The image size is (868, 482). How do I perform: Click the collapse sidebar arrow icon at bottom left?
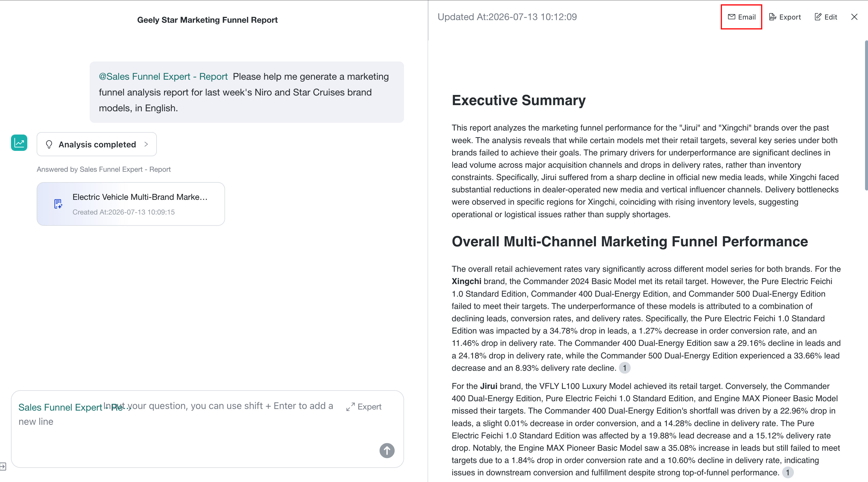coord(3,466)
